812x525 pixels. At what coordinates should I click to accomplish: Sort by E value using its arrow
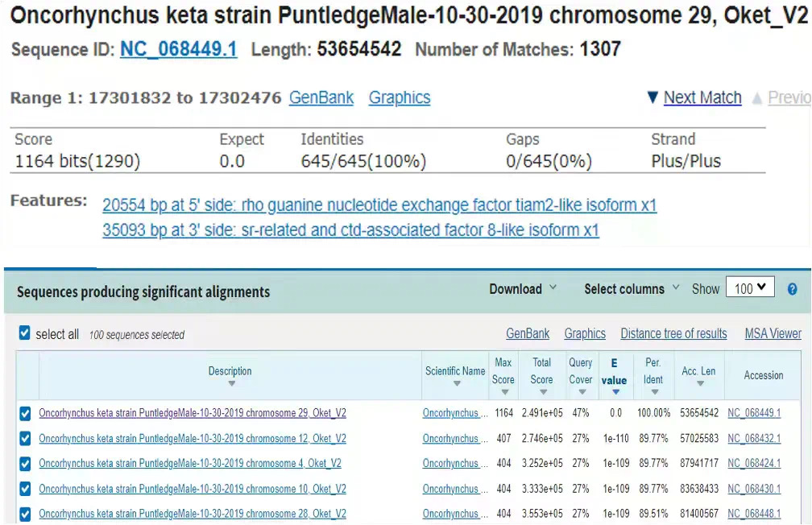tap(615, 392)
